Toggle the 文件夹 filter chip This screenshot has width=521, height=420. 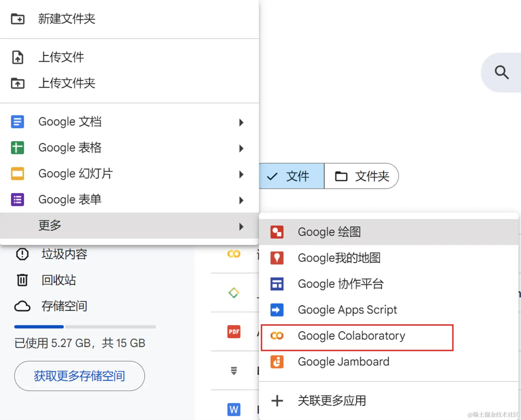point(361,176)
